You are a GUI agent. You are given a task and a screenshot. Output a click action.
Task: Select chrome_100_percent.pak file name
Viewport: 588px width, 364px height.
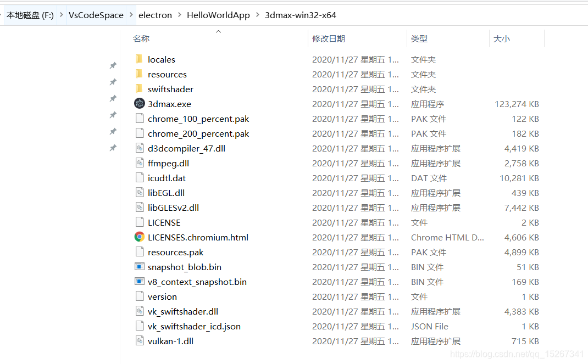[198, 119]
